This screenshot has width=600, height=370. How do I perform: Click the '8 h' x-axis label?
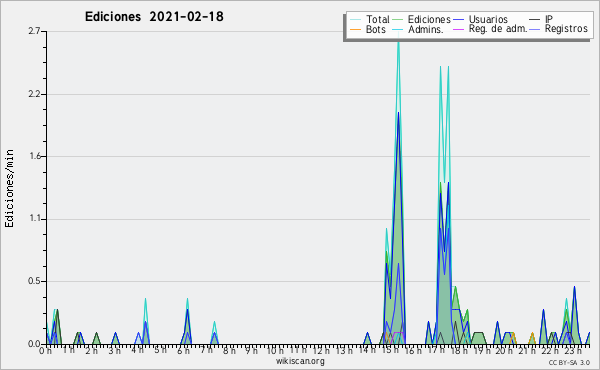coord(229,351)
